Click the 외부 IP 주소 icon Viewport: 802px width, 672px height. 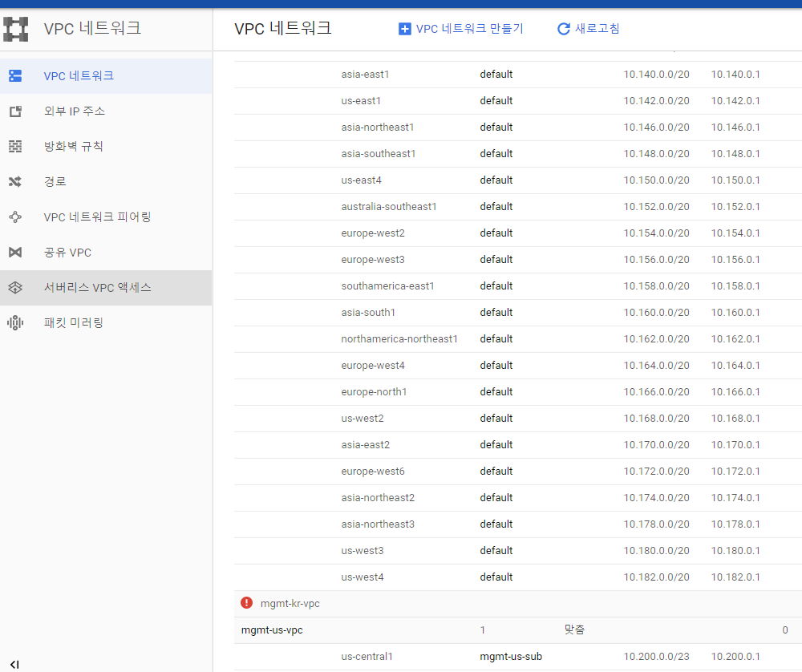pyautogui.click(x=15, y=111)
